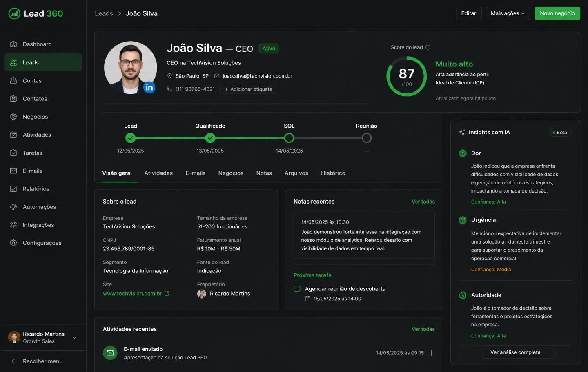Click Ver todas in Notas recentes
The width and height of the screenshot is (588, 372).
423,201
